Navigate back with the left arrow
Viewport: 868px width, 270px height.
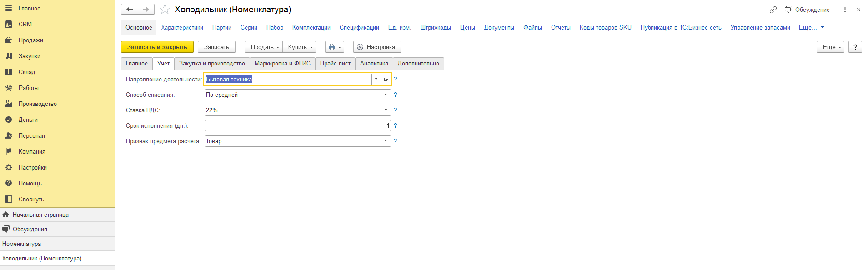pos(130,9)
